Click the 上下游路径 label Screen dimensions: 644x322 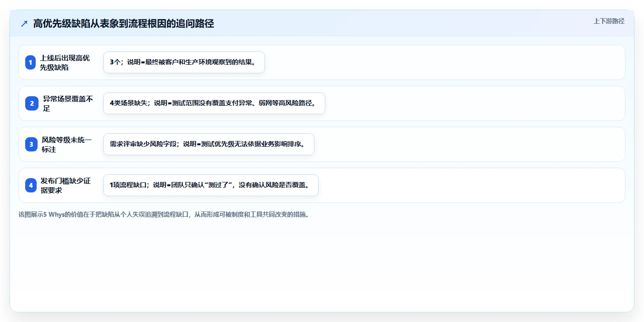coord(609,21)
